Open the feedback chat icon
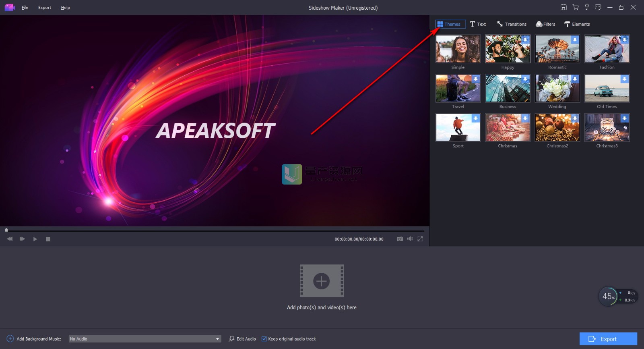This screenshot has height=349, width=644. tap(598, 7)
